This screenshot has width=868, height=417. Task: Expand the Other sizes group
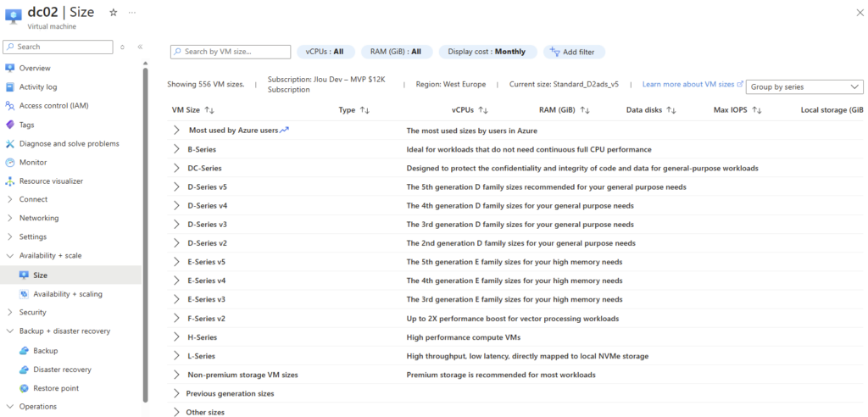click(176, 412)
